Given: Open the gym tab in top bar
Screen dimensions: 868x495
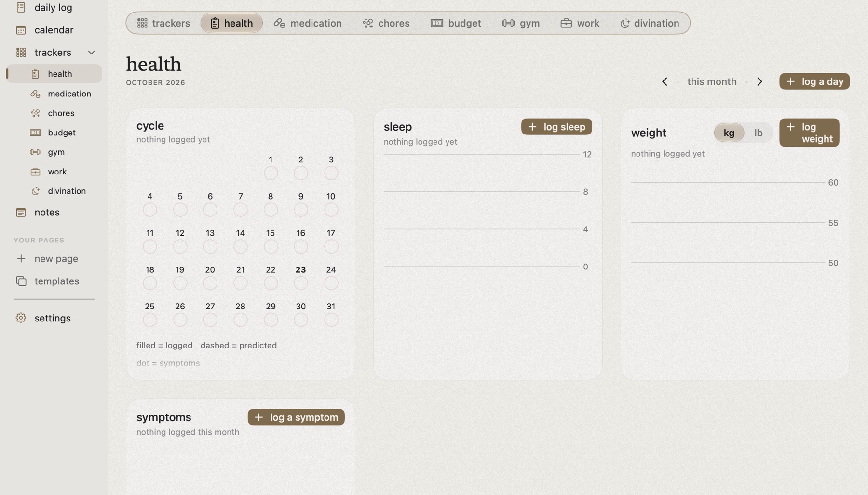Looking at the screenshot, I should coord(521,23).
